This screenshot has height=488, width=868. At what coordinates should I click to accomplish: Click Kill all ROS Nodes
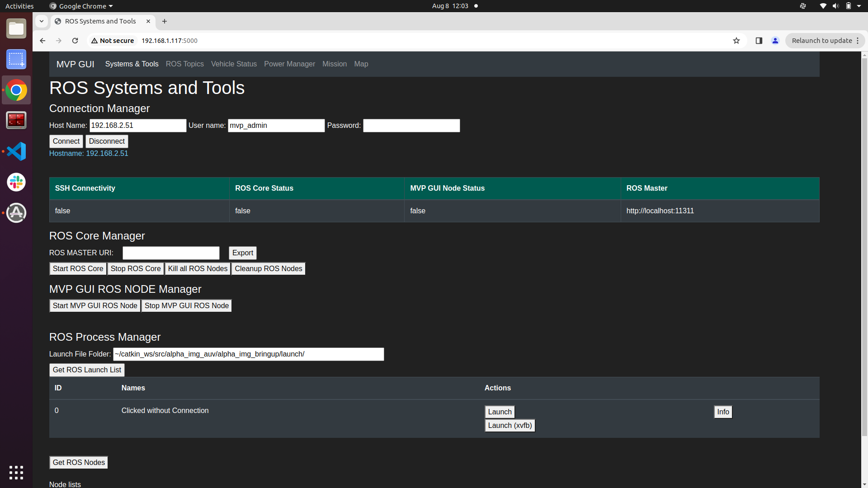click(198, 269)
